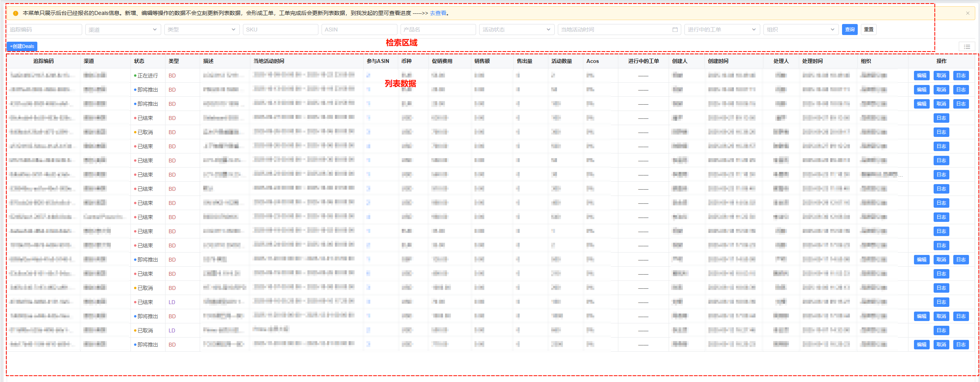
Task: Click the calendar icon in 当地活动时间 field
Action: click(675, 30)
